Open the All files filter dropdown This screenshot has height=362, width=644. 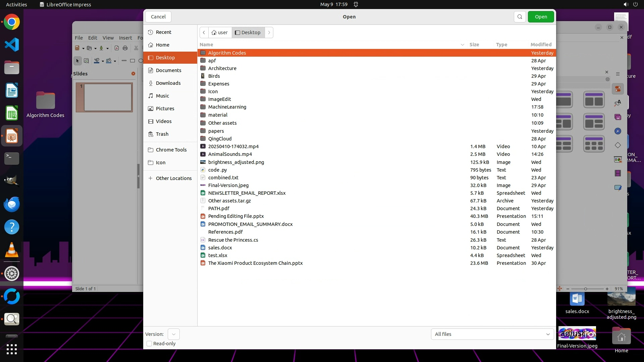[x=492, y=334]
